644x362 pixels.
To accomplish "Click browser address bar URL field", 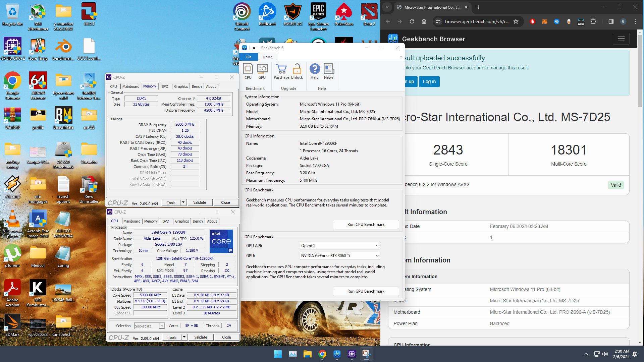I will click(x=477, y=21).
